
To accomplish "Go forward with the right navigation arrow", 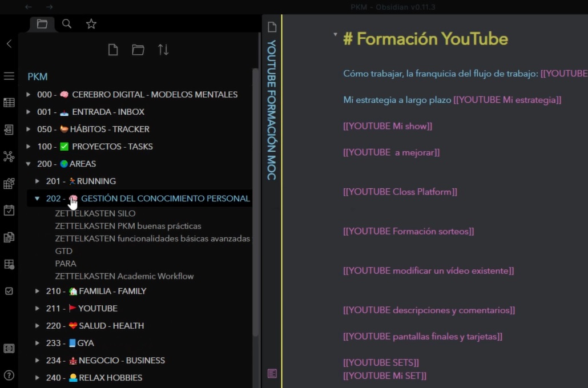I will 50,7.
